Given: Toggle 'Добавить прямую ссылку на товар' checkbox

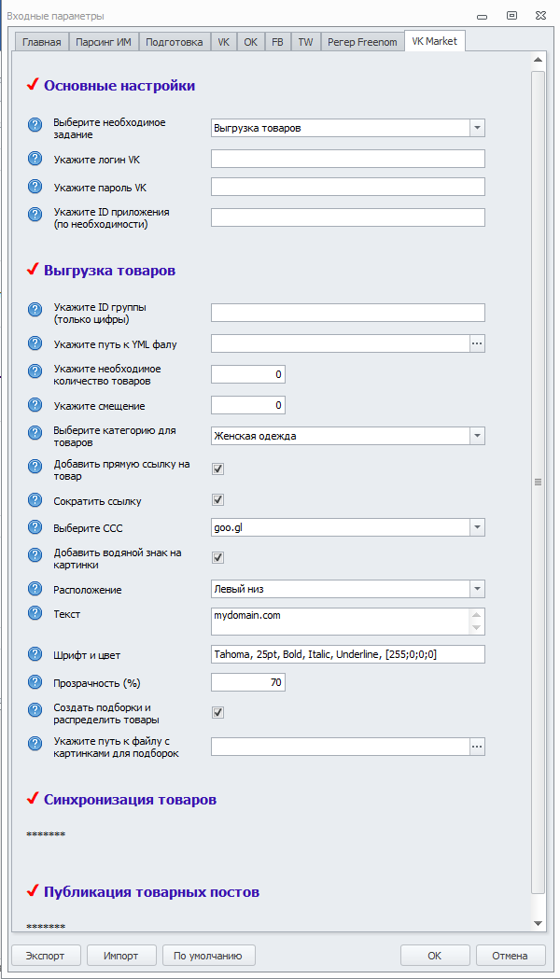Looking at the screenshot, I should tap(217, 469).
